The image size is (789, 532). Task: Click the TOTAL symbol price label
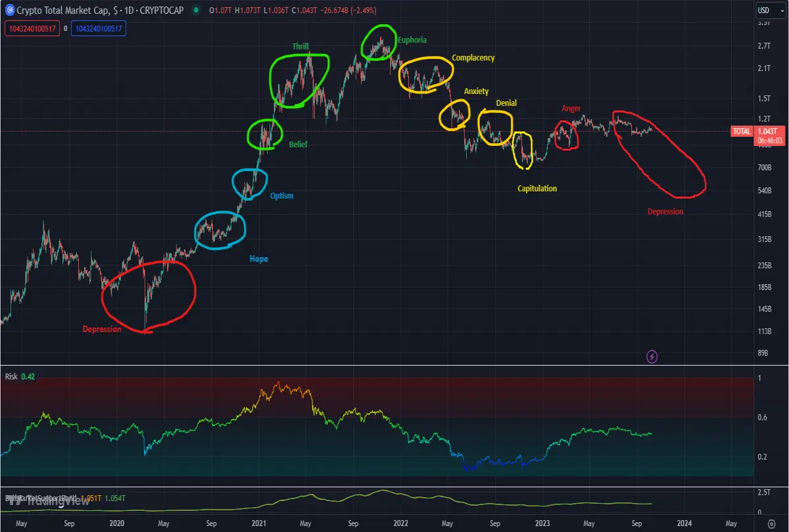742,132
